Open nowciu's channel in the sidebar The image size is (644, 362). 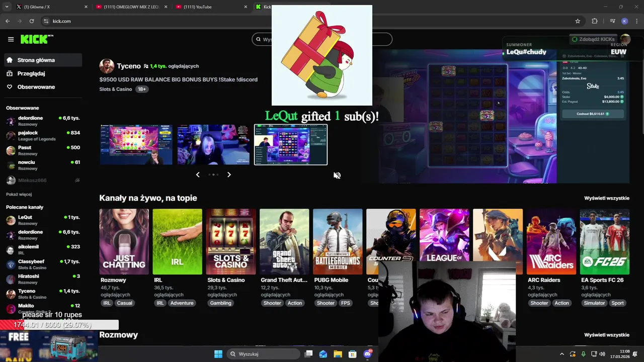43,165
